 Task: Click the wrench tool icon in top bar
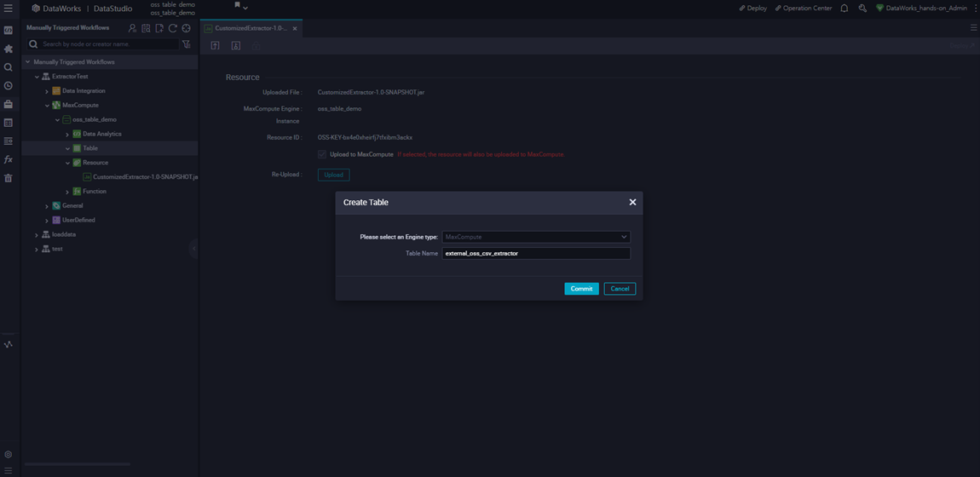862,9
